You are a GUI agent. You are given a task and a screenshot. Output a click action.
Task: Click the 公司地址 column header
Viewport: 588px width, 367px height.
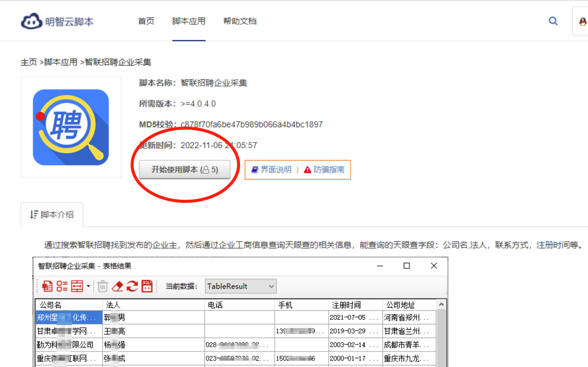click(x=409, y=305)
